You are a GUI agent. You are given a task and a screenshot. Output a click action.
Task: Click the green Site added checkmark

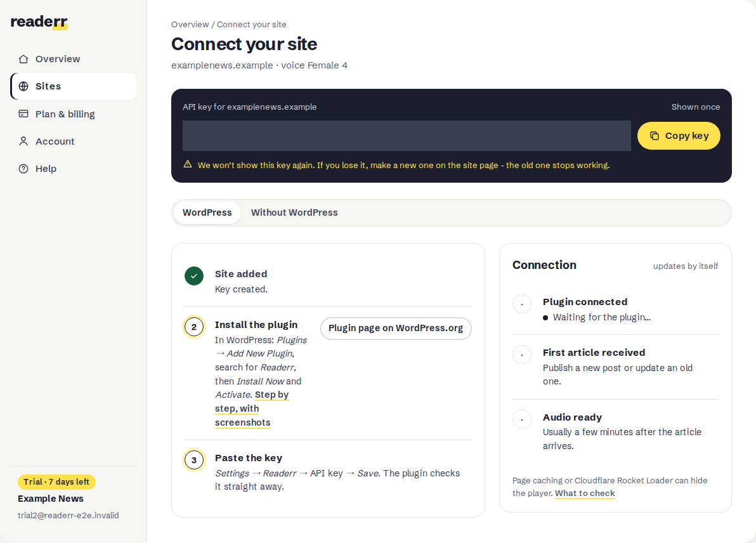tap(194, 276)
